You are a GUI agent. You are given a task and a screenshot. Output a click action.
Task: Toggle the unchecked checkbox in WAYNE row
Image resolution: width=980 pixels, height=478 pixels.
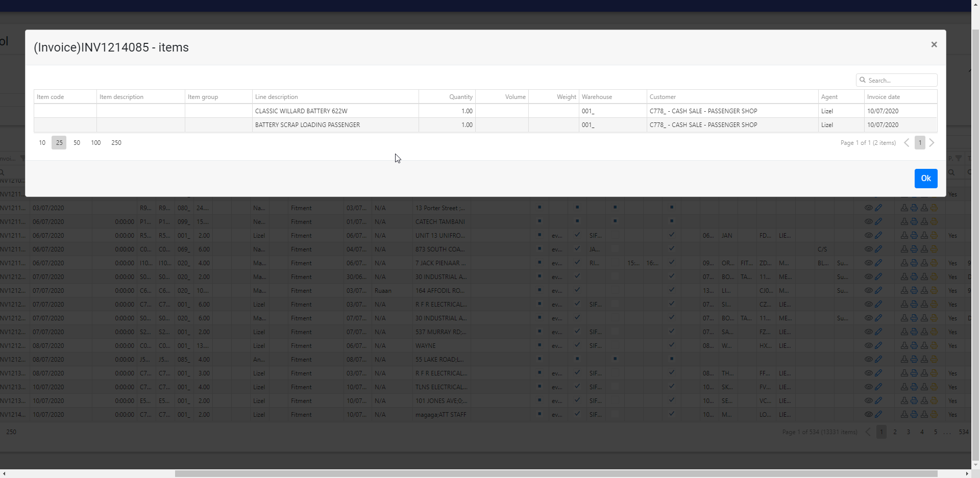coord(615,346)
